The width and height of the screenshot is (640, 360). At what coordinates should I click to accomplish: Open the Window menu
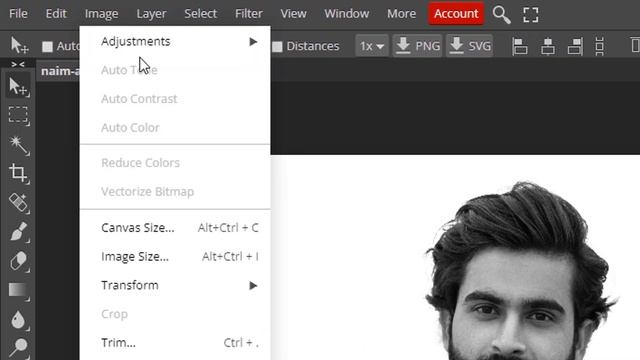[347, 13]
